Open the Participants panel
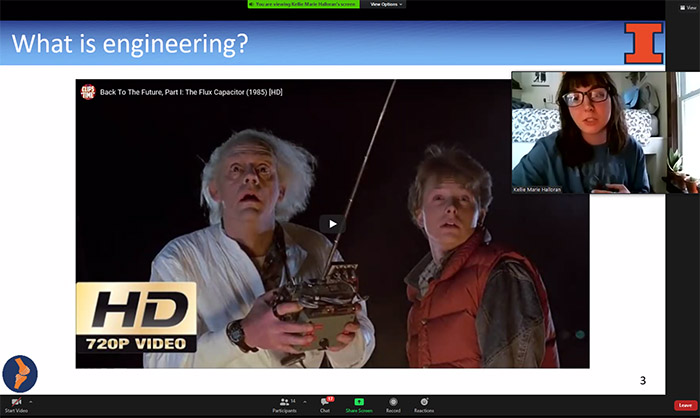 click(284, 405)
